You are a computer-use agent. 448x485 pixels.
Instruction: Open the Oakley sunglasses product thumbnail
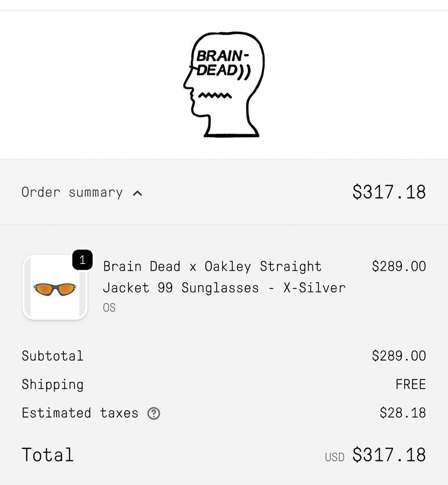pos(55,288)
